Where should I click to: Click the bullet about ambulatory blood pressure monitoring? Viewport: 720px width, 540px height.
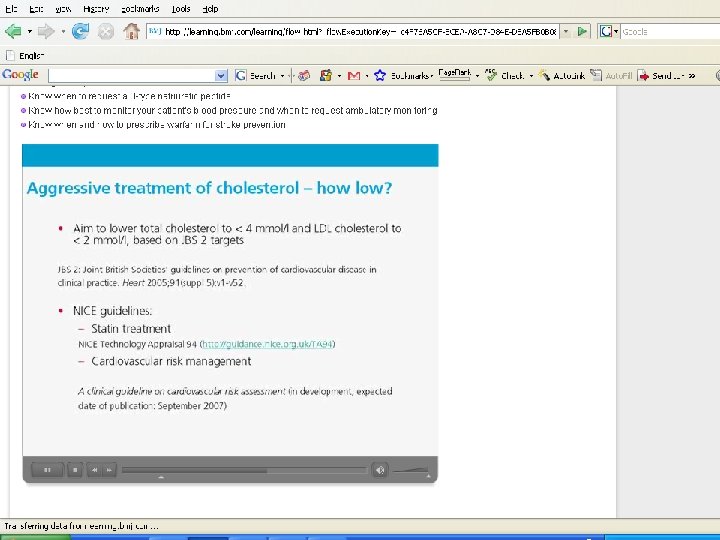(232, 111)
